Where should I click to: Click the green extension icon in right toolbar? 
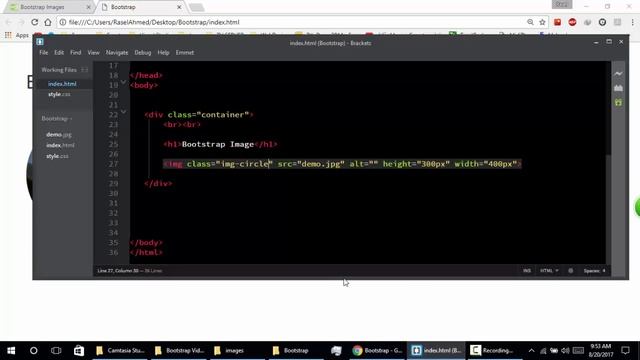pyautogui.click(x=618, y=102)
